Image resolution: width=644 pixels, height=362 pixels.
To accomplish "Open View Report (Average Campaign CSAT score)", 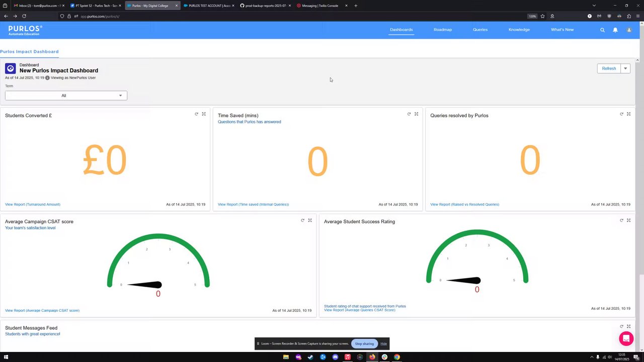I will tap(42, 311).
